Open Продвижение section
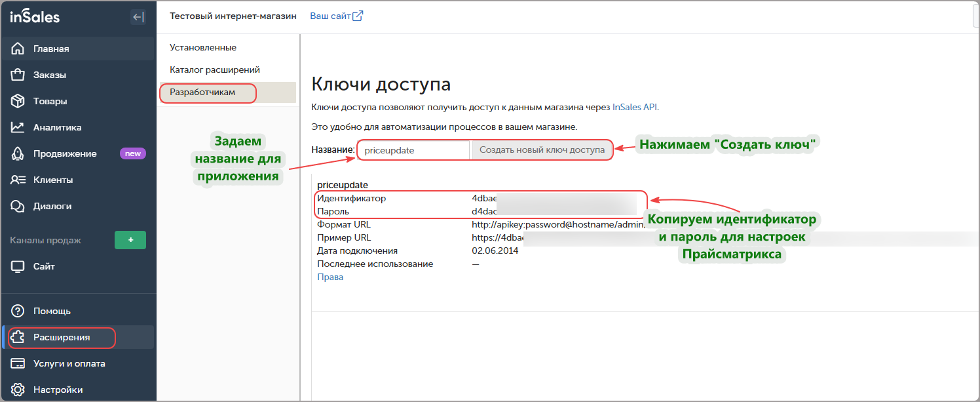The height and width of the screenshot is (402, 980). [x=79, y=153]
